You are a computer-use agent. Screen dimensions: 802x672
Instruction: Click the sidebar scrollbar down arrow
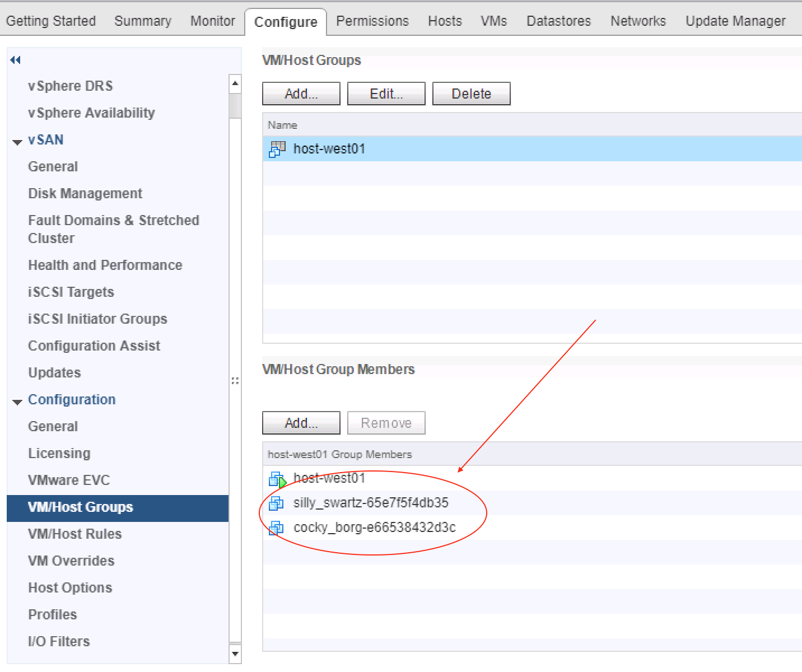235,654
